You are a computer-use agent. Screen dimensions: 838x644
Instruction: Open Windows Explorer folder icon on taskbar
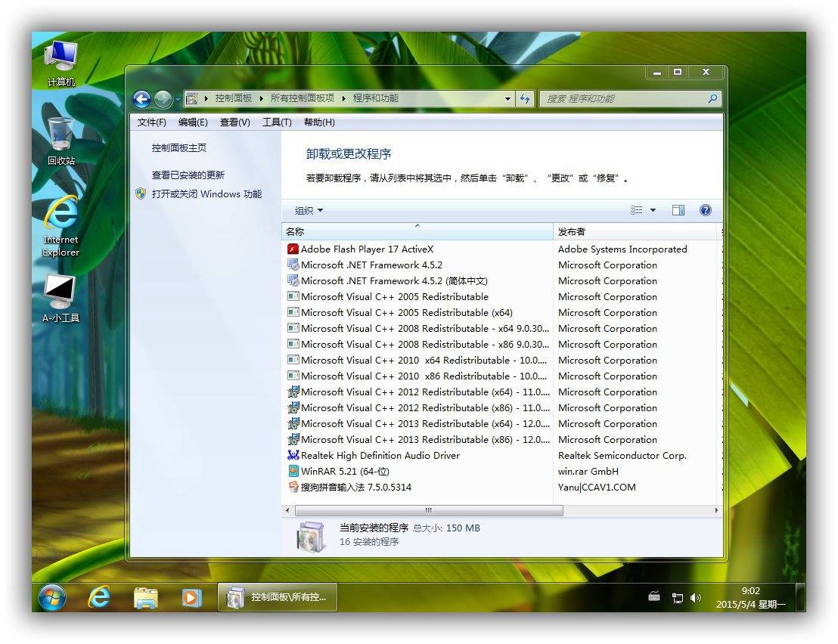145,598
